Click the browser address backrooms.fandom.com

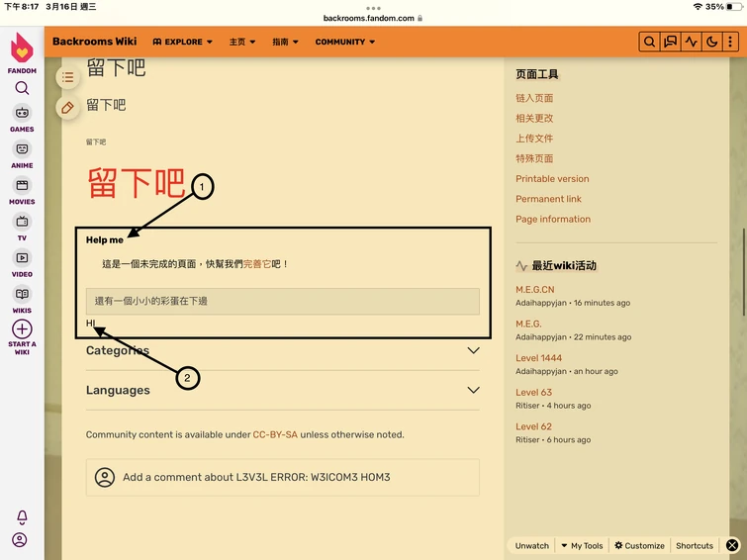(368, 18)
